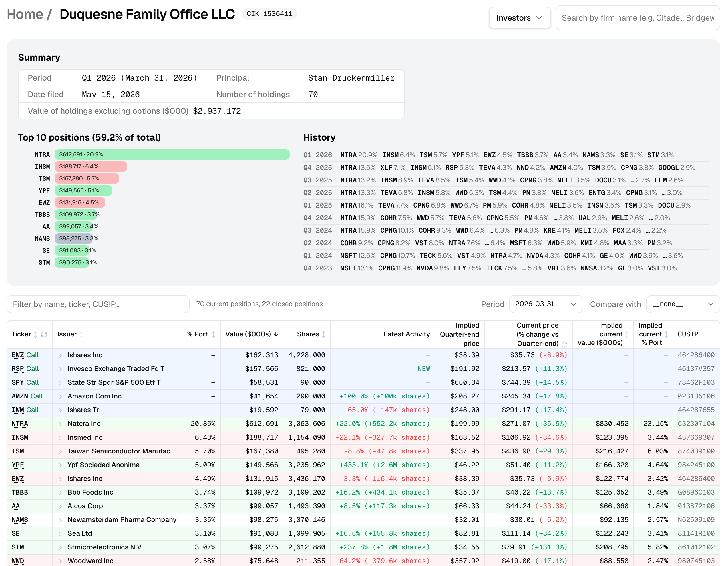Image resolution: width=728 pixels, height=566 pixels.
Task: Click the NTRA green bar in Top 10
Action: 172,154
